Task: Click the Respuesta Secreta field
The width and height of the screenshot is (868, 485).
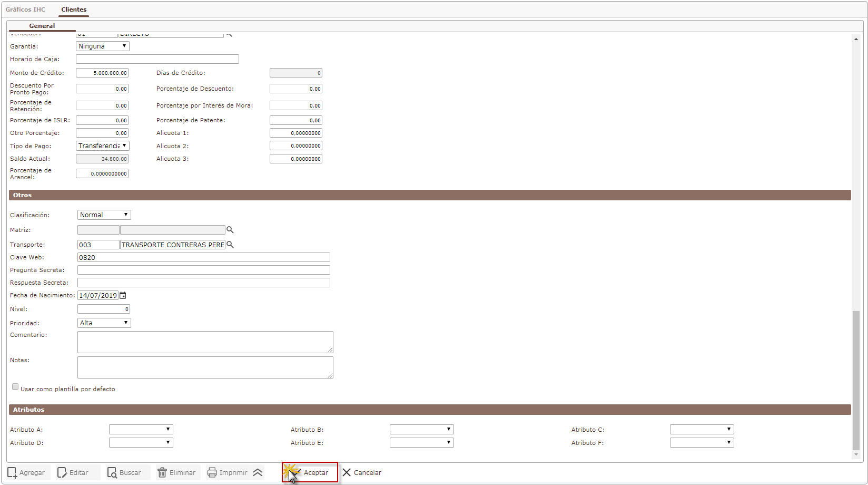Action: tap(204, 283)
